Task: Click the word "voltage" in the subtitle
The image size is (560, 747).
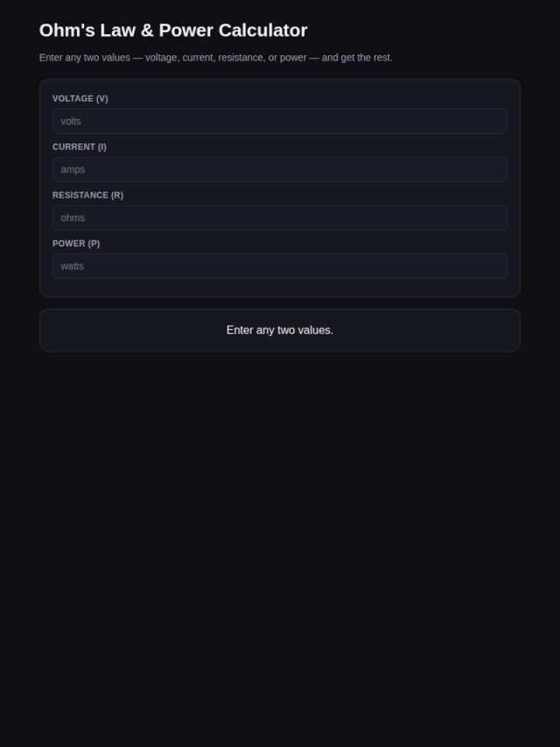Action: (x=161, y=58)
